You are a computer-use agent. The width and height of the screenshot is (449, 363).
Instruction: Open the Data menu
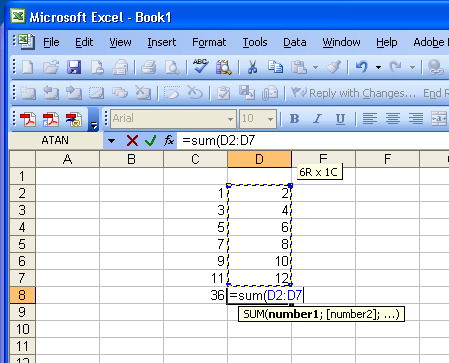click(295, 42)
